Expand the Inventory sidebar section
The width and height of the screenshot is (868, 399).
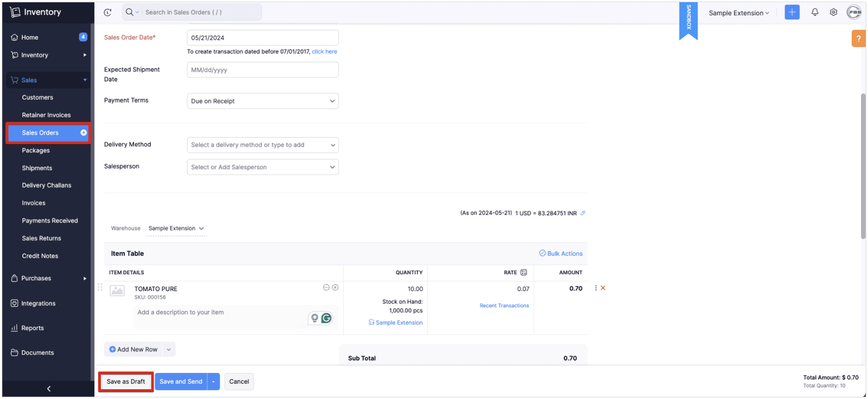coord(48,55)
